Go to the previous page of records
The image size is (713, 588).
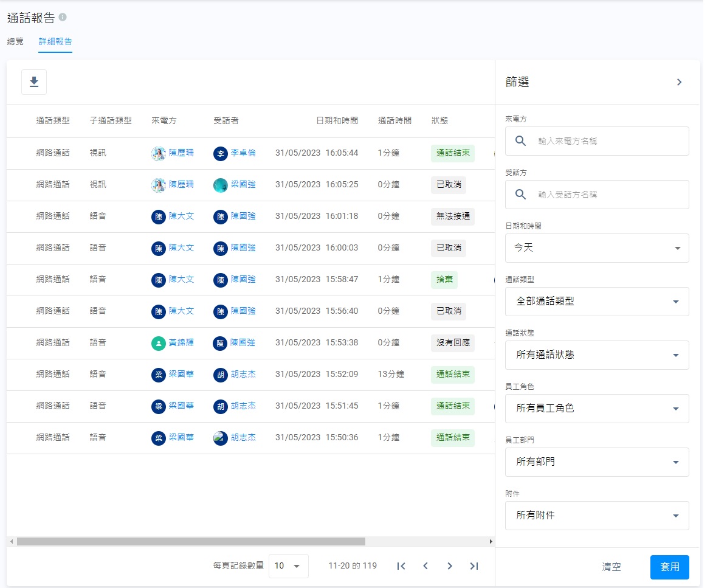tap(425, 566)
